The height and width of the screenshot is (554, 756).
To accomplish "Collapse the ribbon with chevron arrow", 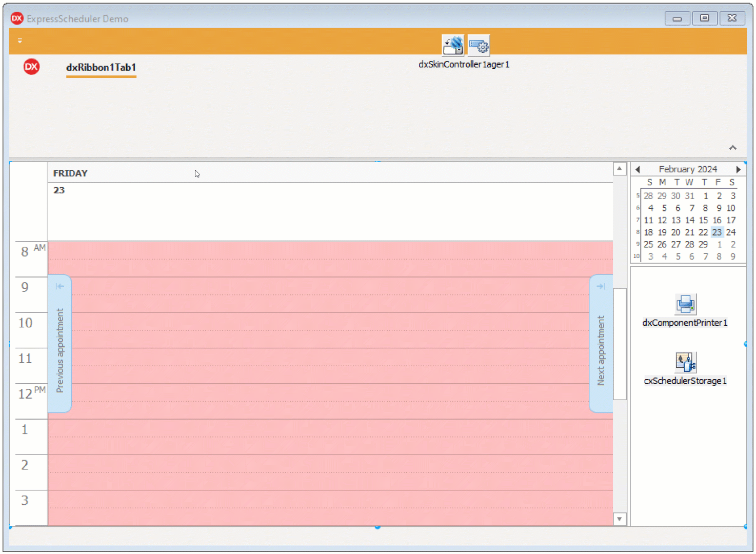I will (732, 148).
